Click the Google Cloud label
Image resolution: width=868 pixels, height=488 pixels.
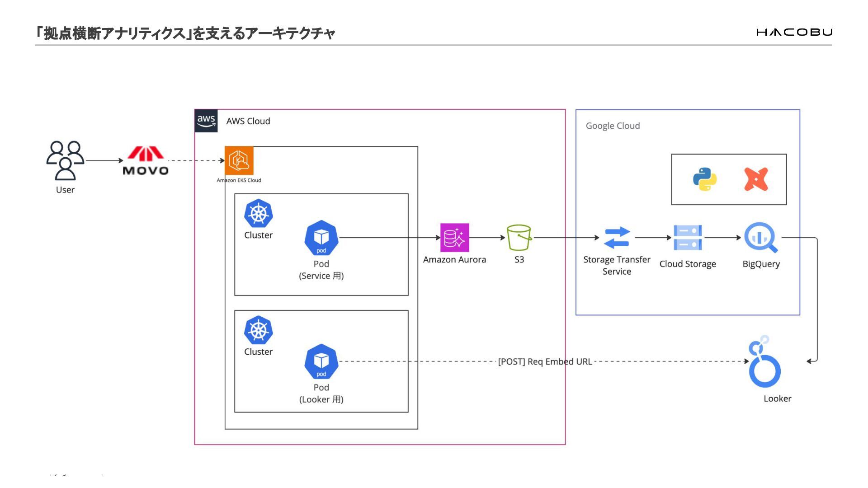tap(613, 126)
